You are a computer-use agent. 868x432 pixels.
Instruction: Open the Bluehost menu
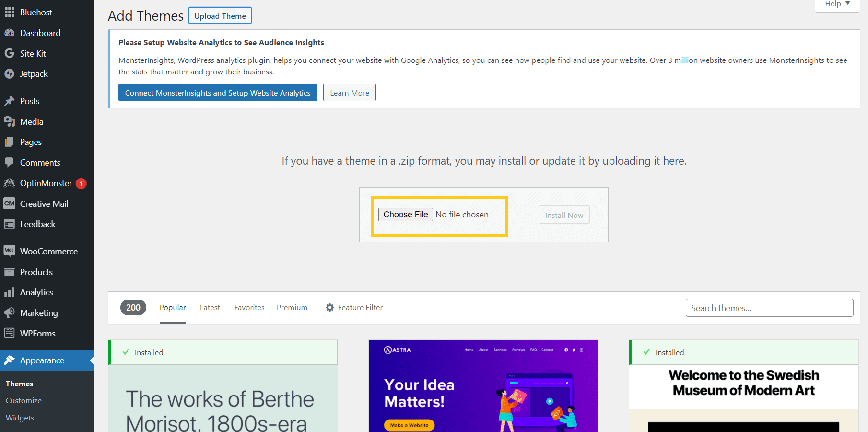(x=47, y=12)
